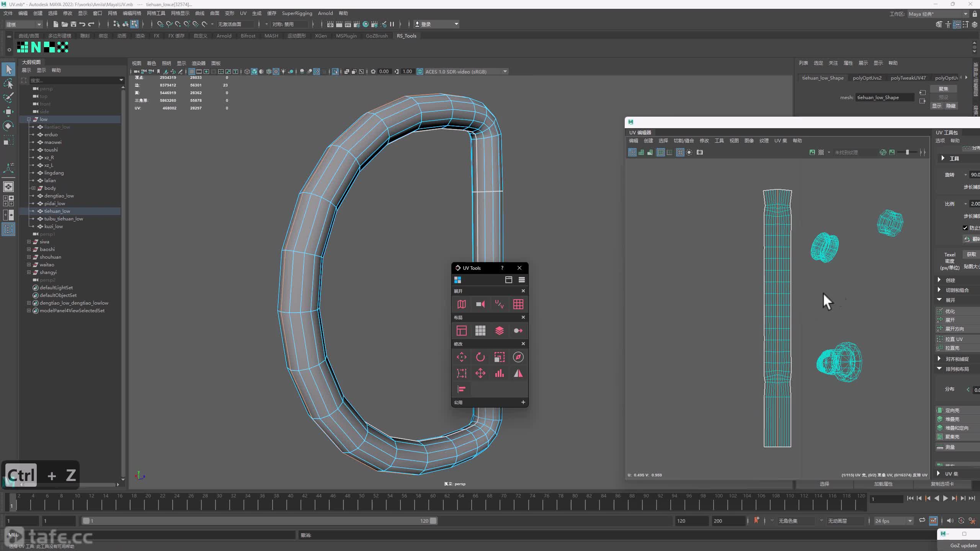The width and height of the screenshot is (980, 551).
Task: Switch to the 多边形建模 shelf tab
Action: (59, 36)
